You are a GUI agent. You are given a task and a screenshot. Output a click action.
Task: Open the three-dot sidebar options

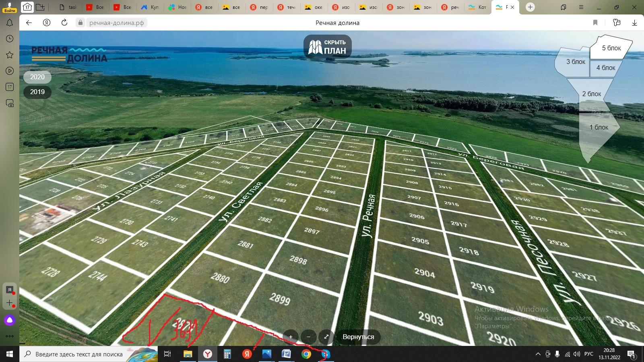[x=10, y=336]
